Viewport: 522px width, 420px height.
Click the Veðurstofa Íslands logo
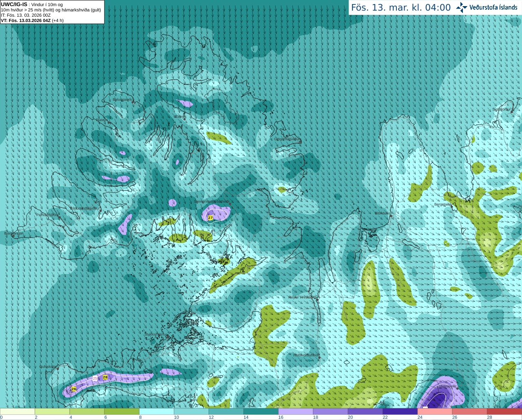(487, 7)
